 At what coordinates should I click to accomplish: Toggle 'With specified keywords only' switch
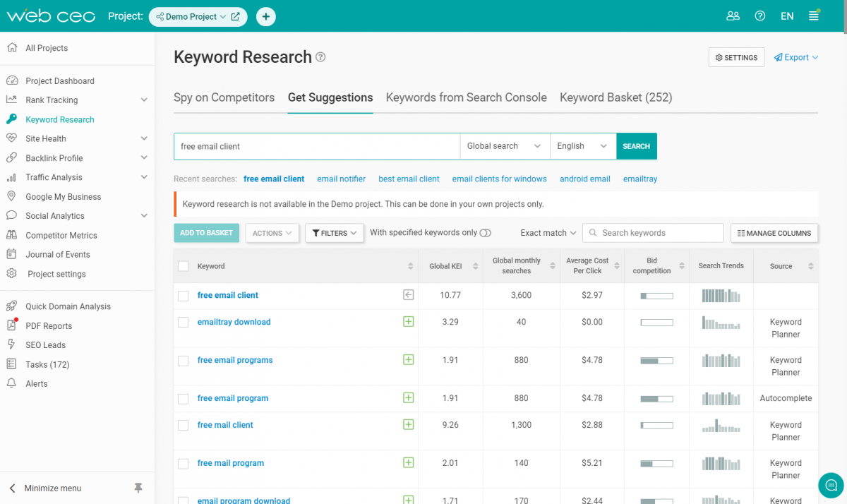point(485,233)
